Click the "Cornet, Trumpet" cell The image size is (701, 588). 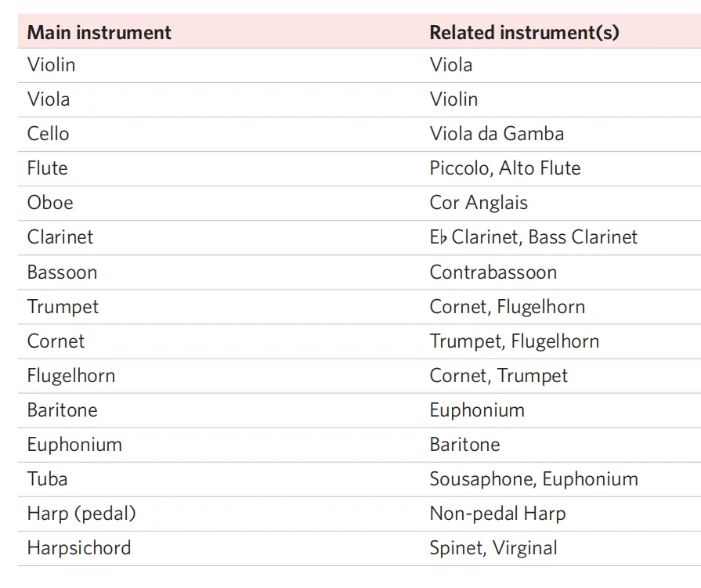click(x=499, y=376)
